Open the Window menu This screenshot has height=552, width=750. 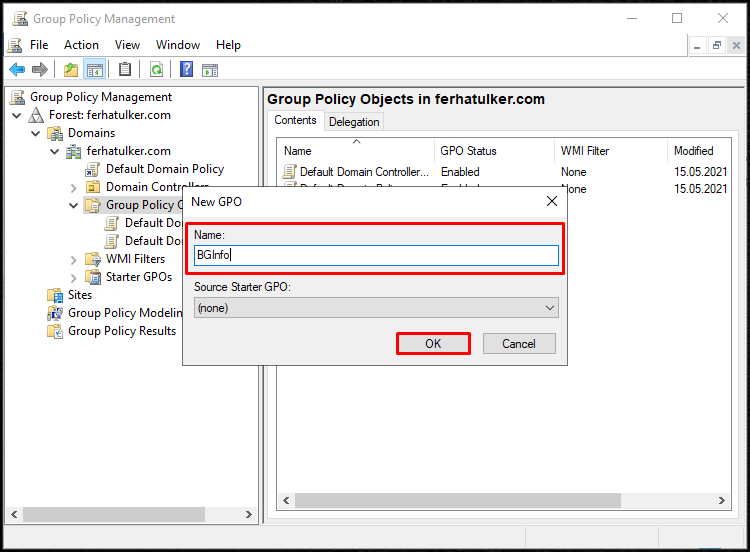pyautogui.click(x=178, y=45)
